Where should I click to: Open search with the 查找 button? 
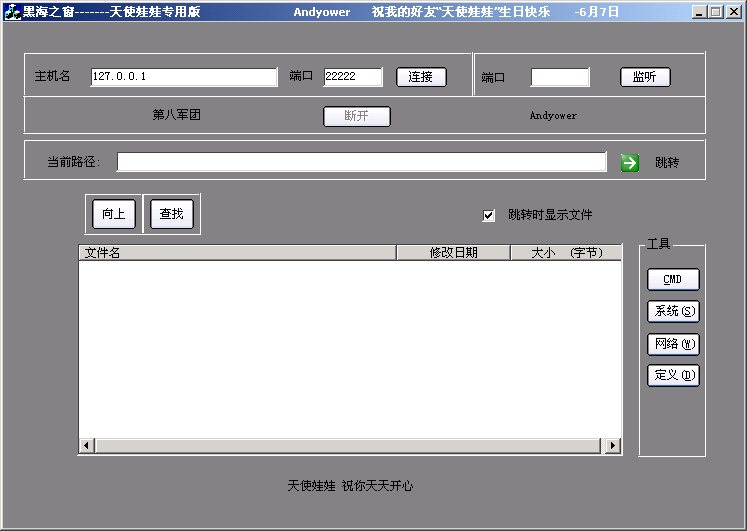(171, 214)
